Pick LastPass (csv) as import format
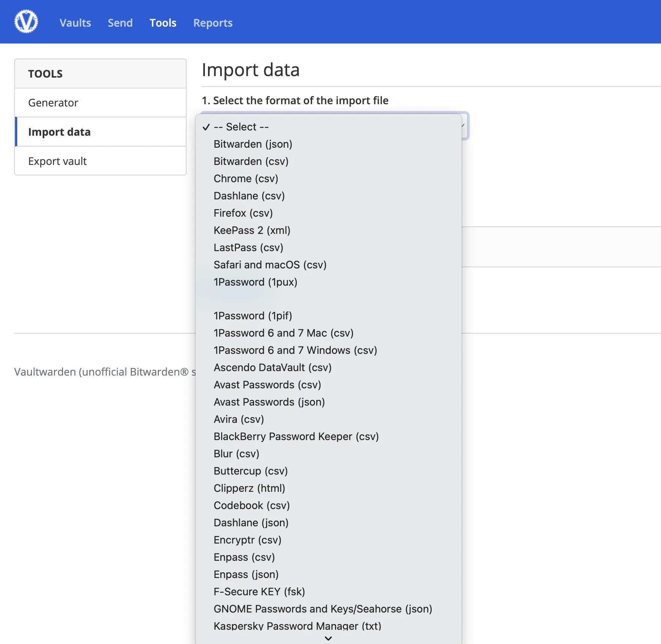Image resolution: width=661 pixels, height=644 pixels. click(x=248, y=247)
